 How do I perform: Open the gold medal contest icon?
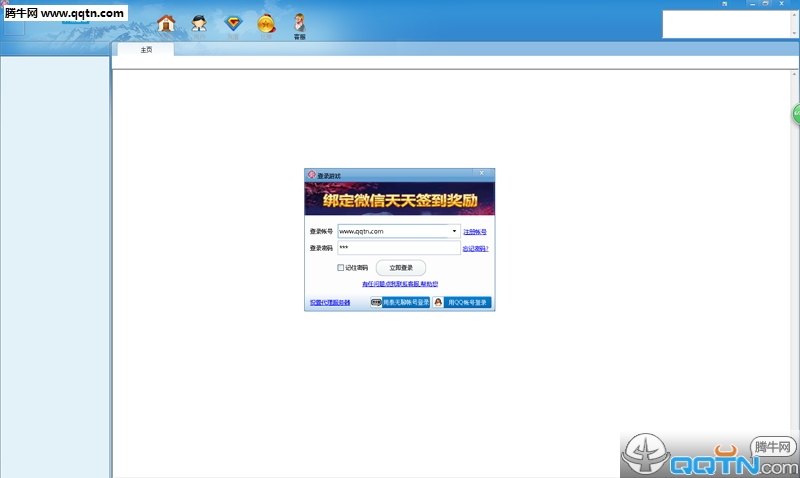pos(266,23)
